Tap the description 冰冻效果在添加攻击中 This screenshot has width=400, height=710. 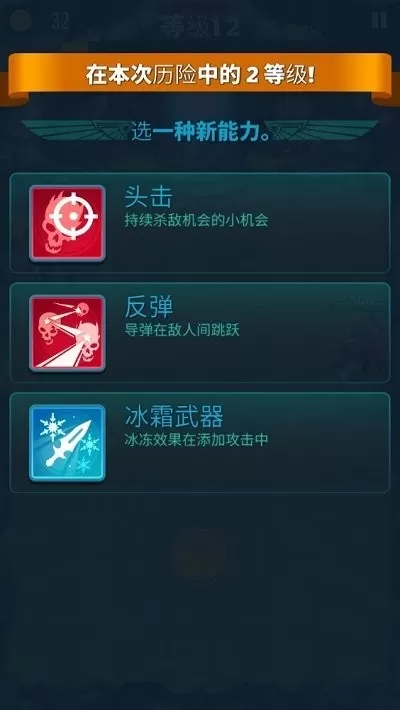(x=196, y=440)
